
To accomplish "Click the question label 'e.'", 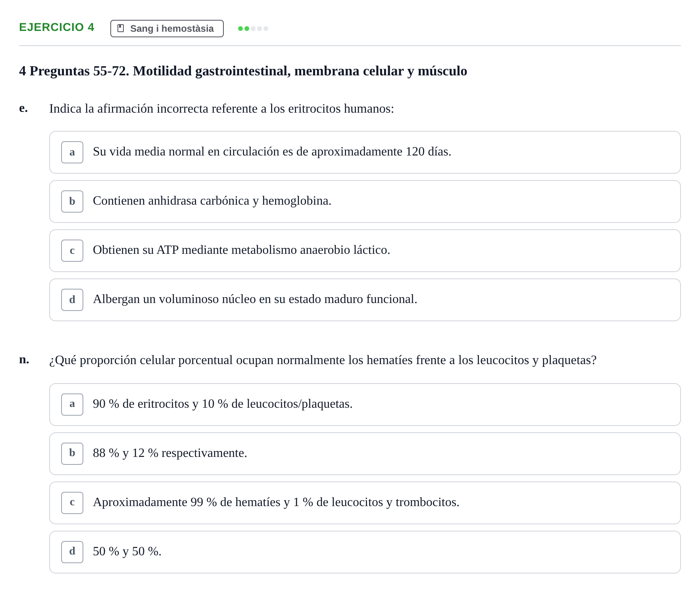I will [x=23, y=108].
